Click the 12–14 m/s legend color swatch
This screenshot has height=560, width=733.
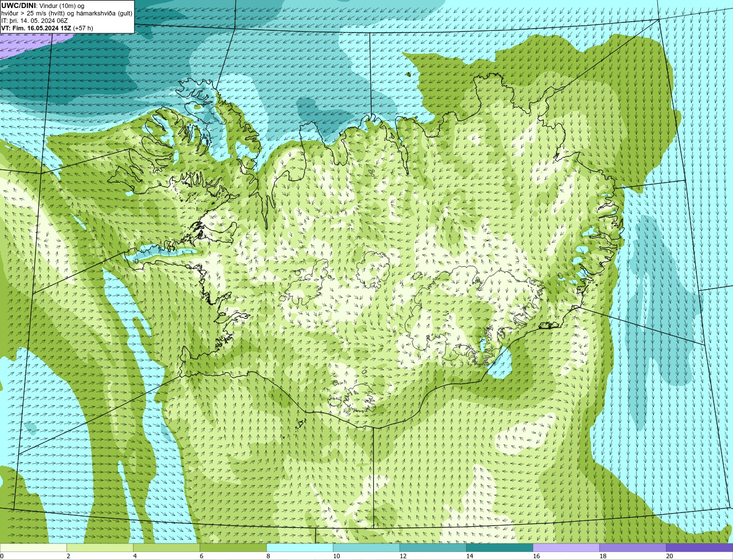[x=433, y=547]
